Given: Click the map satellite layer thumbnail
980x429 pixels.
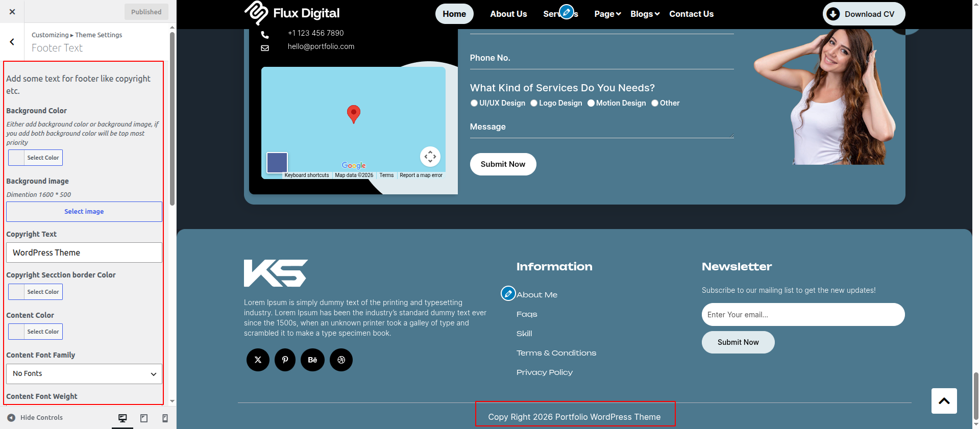Looking at the screenshot, I should [277, 163].
